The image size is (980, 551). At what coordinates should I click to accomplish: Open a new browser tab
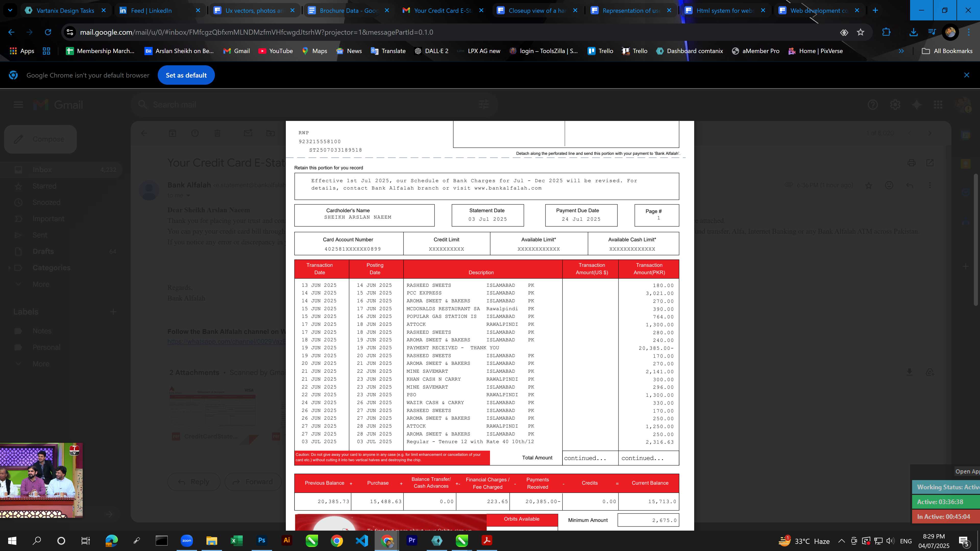coord(875,10)
